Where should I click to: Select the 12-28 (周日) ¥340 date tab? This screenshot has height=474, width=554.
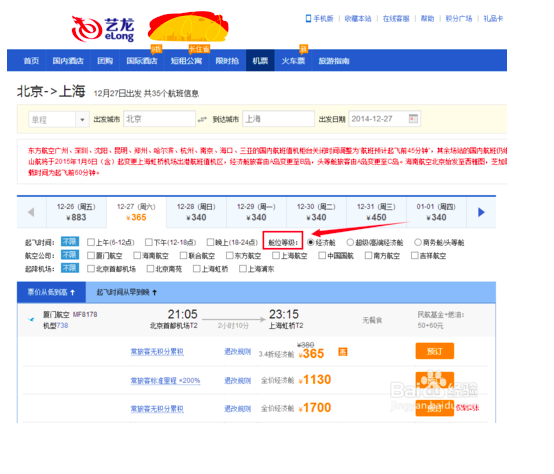pyautogui.click(x=196, y=212)
